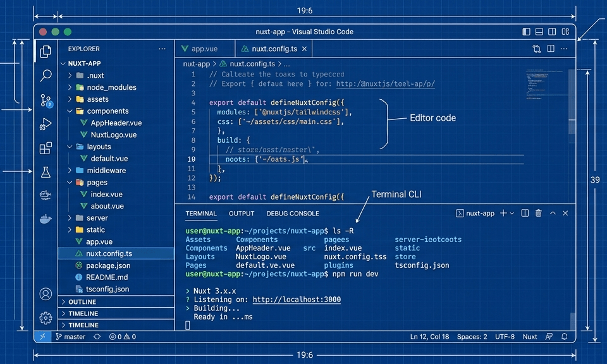Expand the middleware folder
The height and width of the screenshot is (364, 607).
pos(70,170)
